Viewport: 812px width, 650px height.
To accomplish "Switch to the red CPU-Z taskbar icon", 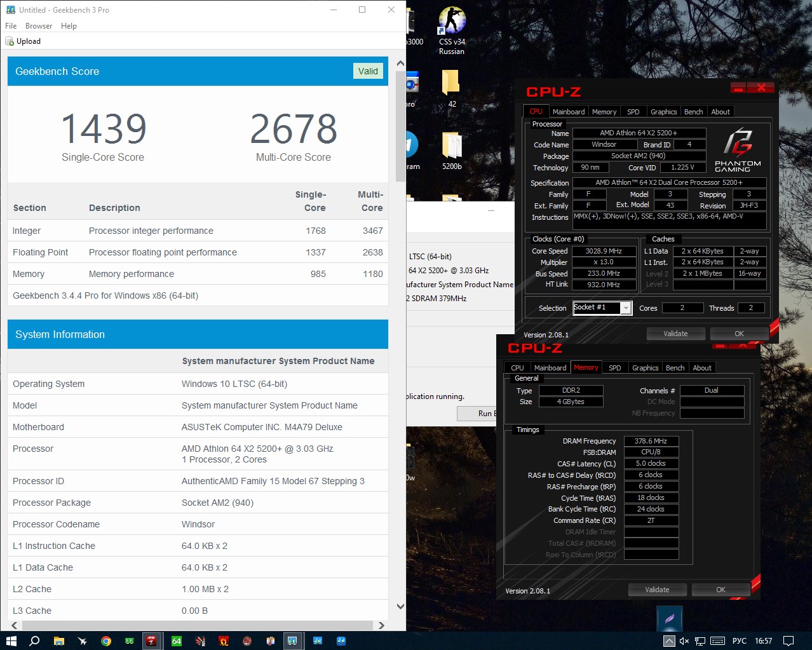I will [x=151, y=640].
